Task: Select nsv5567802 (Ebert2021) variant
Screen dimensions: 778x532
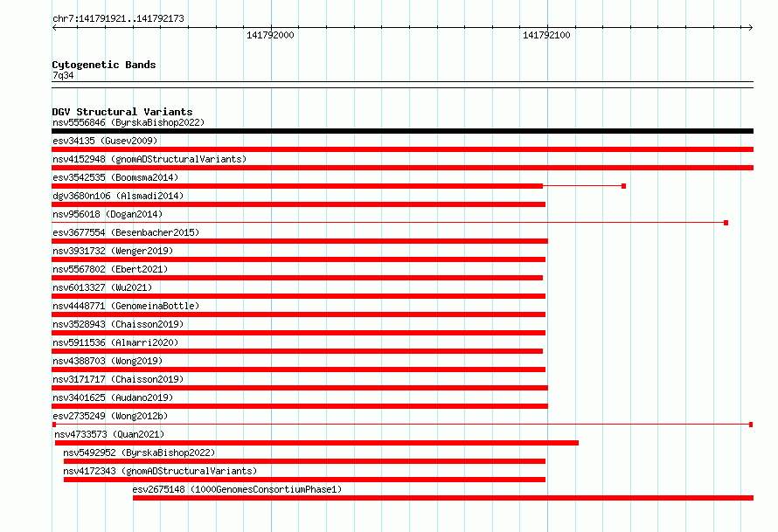Action: tap(110, 269)
